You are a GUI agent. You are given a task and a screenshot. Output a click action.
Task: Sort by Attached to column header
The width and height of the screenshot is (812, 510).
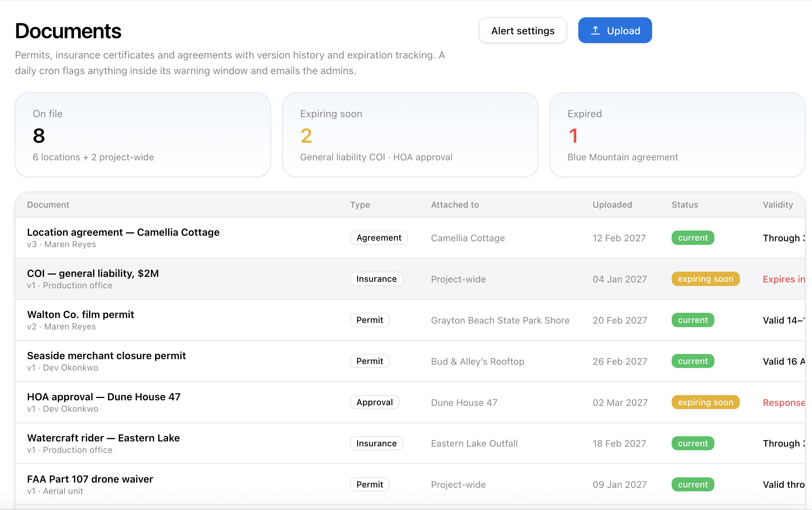point(455,205)
